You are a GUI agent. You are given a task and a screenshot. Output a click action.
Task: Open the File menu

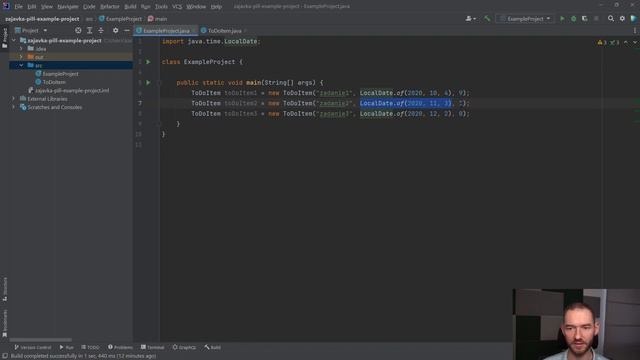(19, 7)
